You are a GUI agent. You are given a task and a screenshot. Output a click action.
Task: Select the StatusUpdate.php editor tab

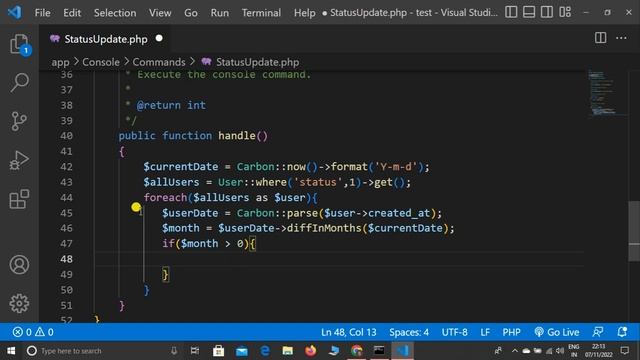pyautogui.click(x=105, y=39)
